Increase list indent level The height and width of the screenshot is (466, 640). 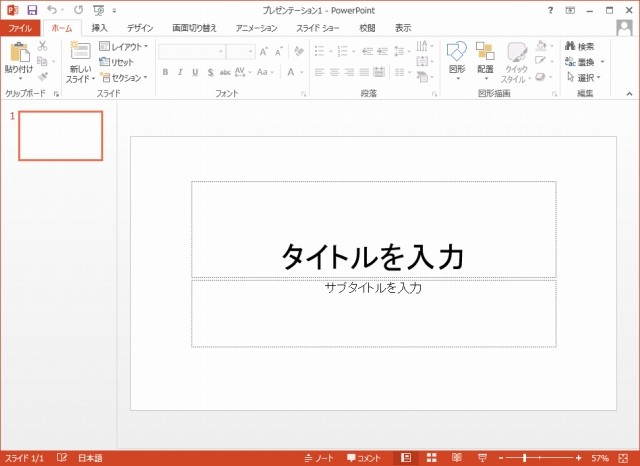(382, 51)
